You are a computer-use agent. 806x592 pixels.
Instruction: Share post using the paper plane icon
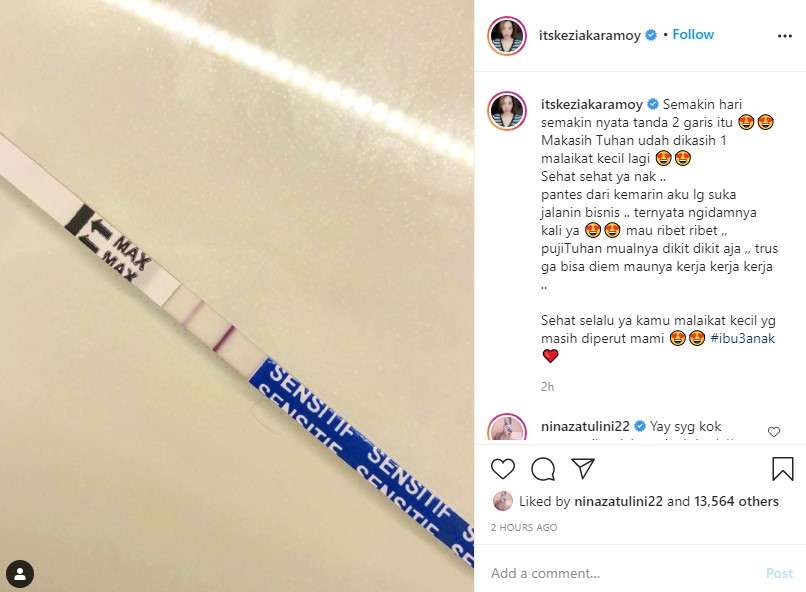pos(583,468)
